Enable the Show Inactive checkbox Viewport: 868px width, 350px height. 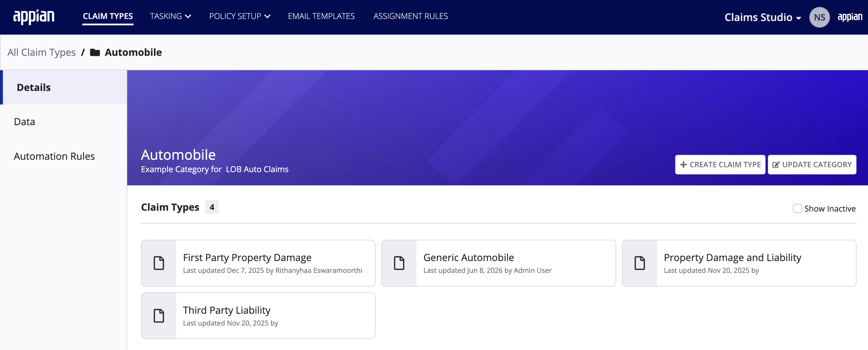pos(797,208)
